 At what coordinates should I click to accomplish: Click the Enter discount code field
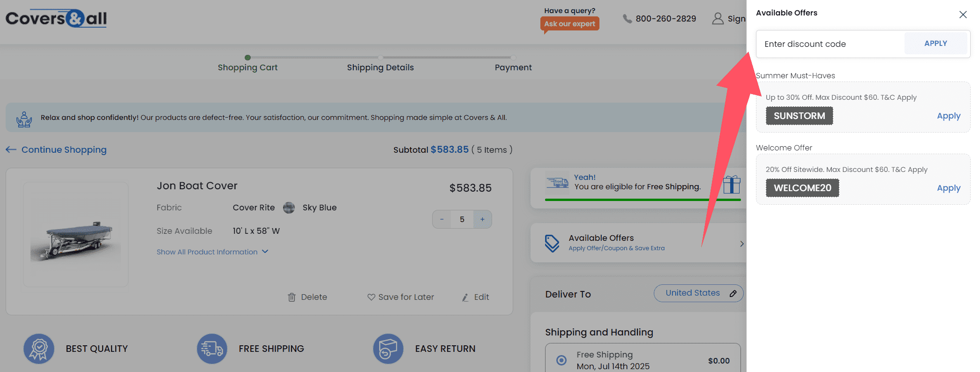pos(830,44)
